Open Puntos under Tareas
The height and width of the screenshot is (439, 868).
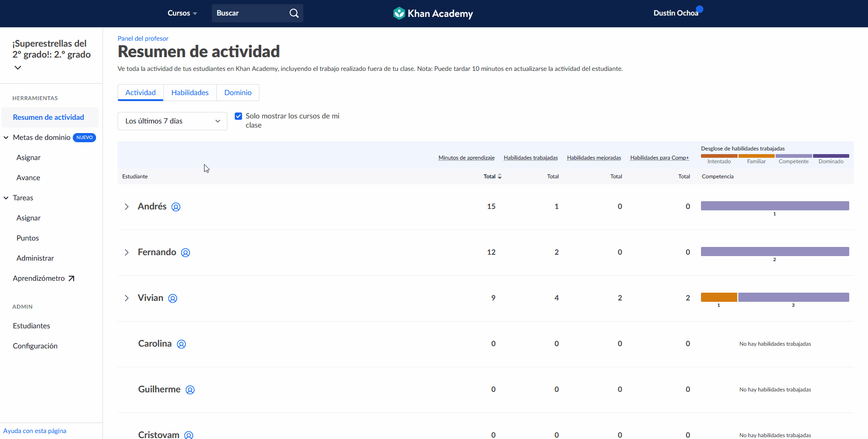tap(27, 238)
